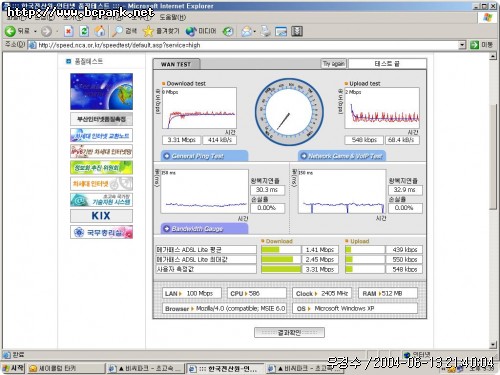Open Search magnifier in toolbar
The height and width of the screenshot is (375, 500).
coord(125,31)
